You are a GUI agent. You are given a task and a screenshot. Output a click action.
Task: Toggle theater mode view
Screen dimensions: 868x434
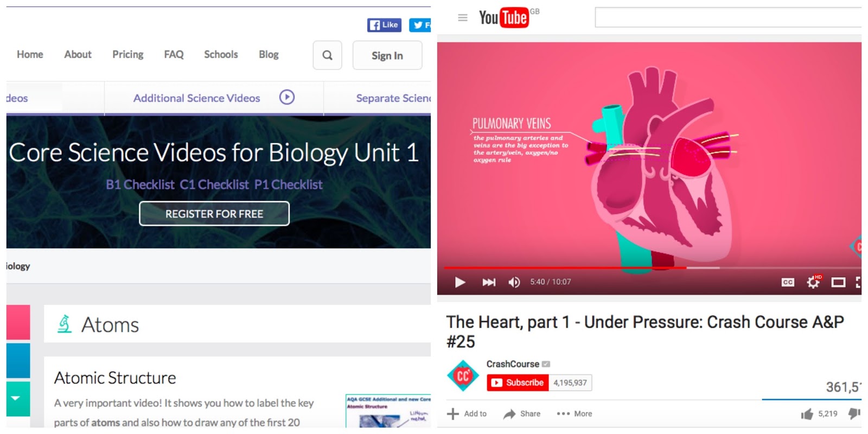tap(838, 282)
